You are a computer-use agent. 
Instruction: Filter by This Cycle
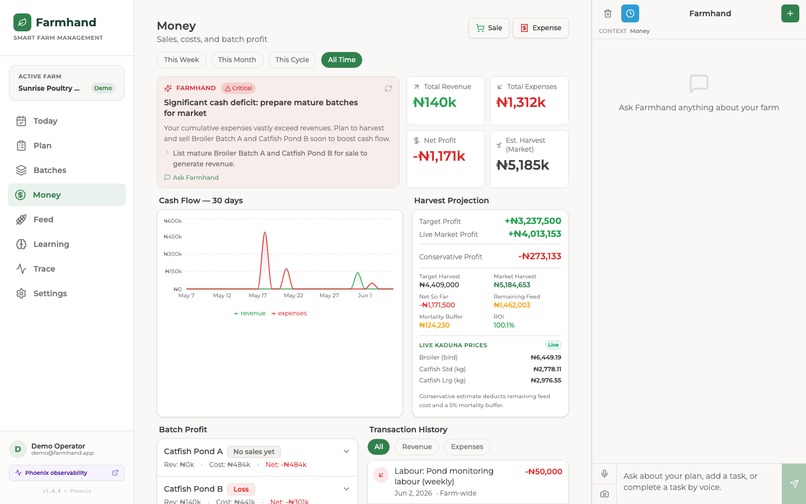tap(292, 60)
